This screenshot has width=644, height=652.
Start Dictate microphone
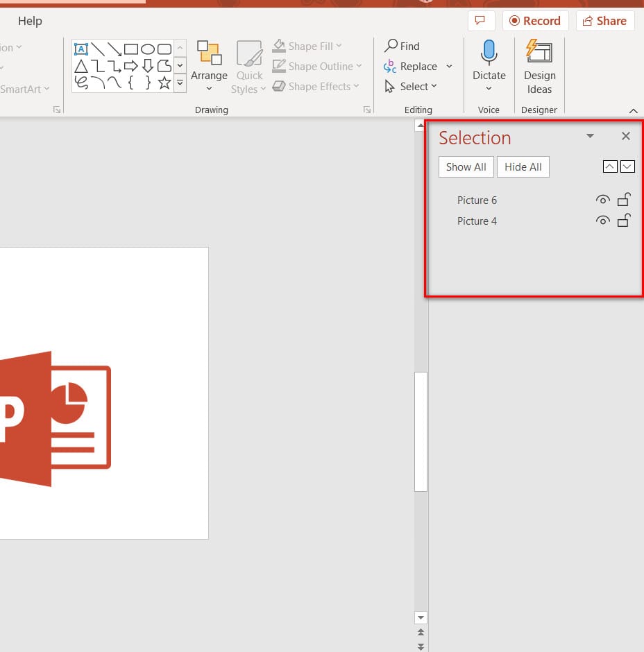(489, 53)
